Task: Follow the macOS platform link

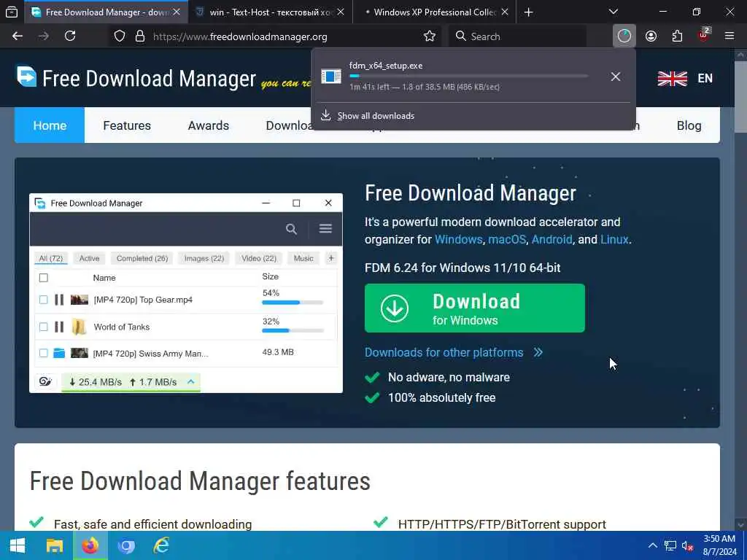Action: [507, 239]
